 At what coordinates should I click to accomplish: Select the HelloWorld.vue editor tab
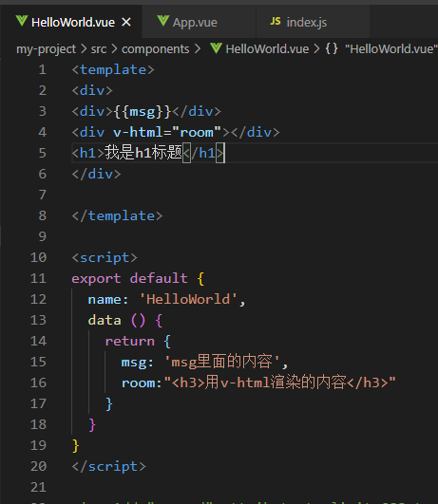tap(71, 22)
